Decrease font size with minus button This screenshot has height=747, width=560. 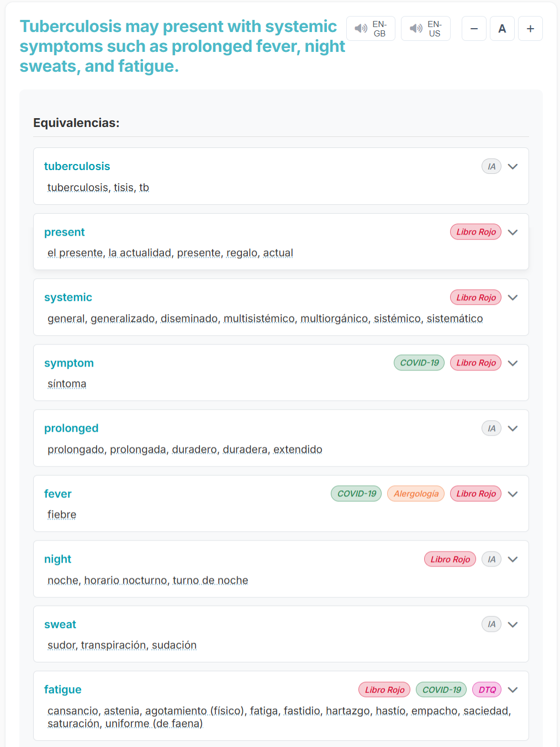coord(474,29)
